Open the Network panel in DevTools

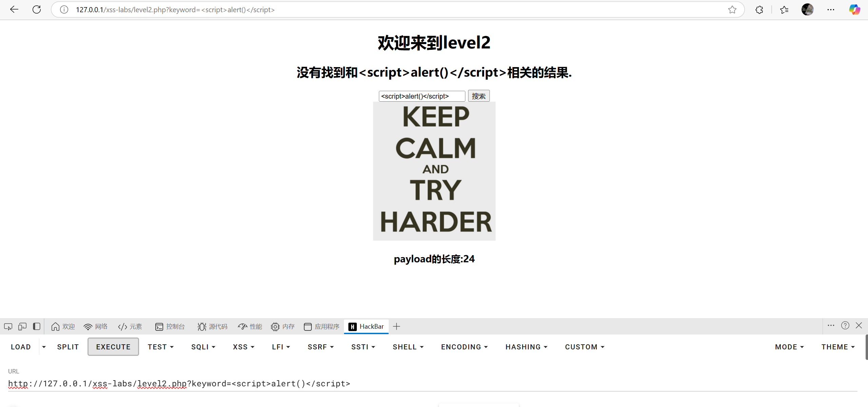[95, 326]
